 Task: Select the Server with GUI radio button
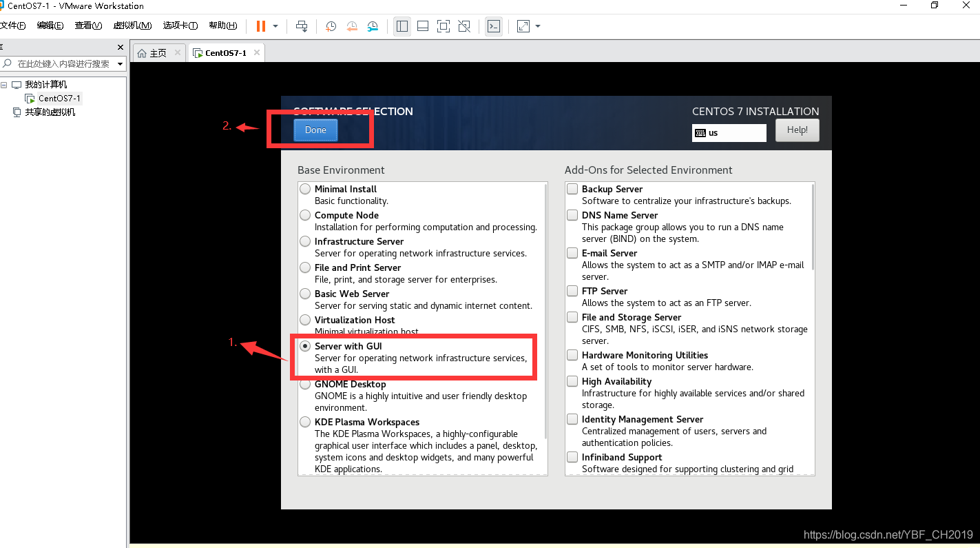click(305, 346)
